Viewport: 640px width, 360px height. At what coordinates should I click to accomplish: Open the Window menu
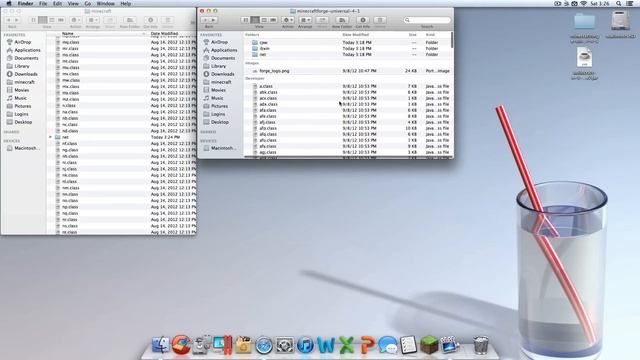coord(105,3)
